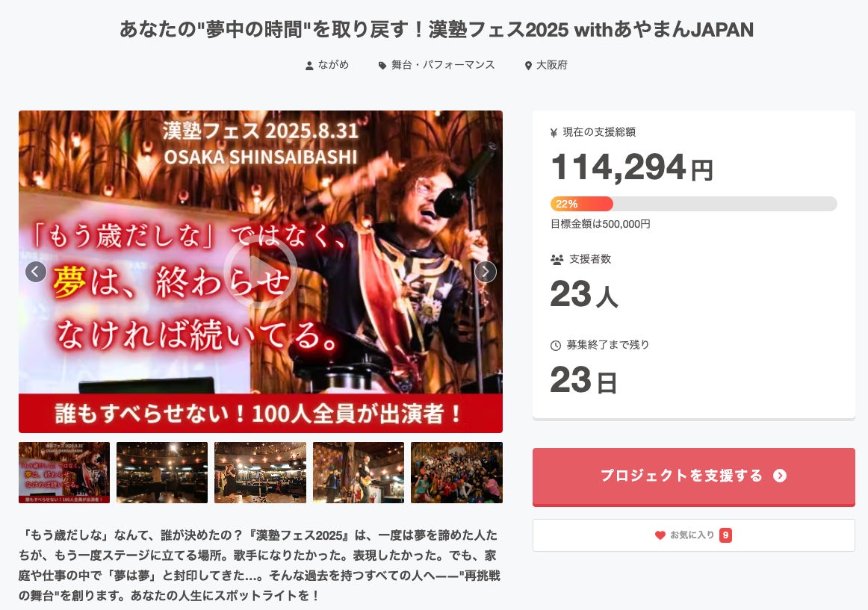Select the fourth thumbnail with guitarist
Image resolution: width=868 pixels, height=610 pixels.
(359, 472)
